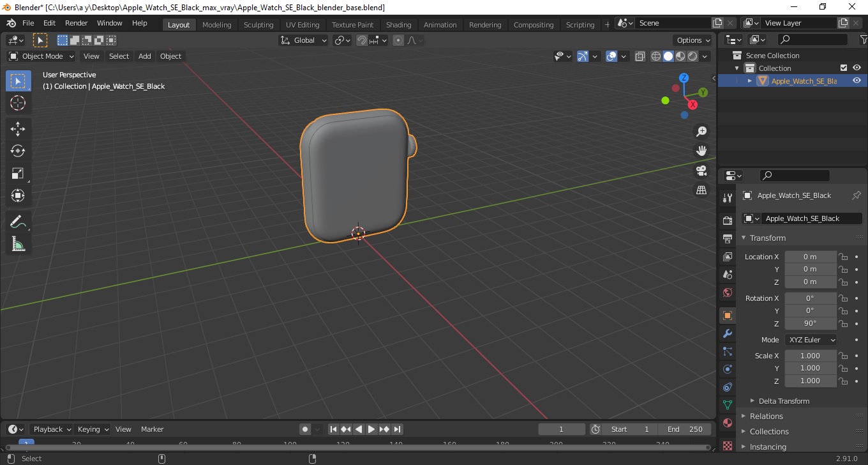
Task: Select the Select Box tool
Action: (x=18, y=81)
